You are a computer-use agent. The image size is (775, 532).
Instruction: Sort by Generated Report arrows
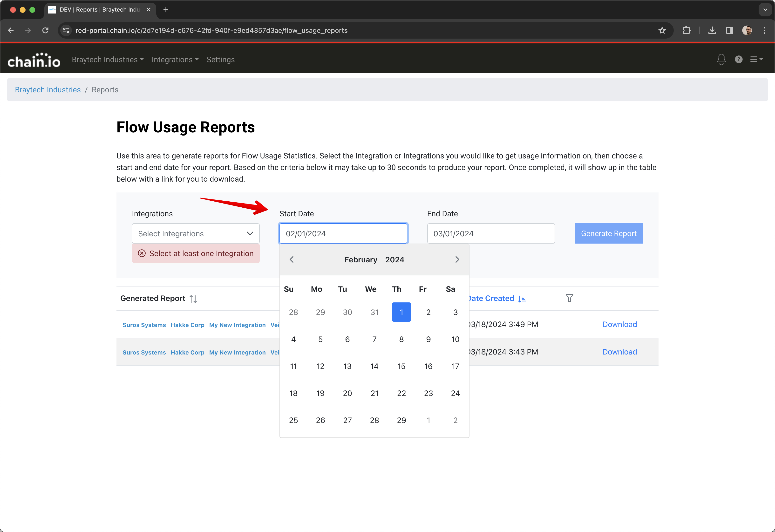tap(193, 299)
